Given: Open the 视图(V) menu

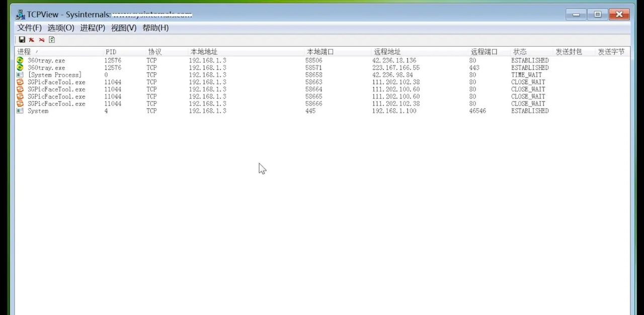Looking at the screenshot, I should pos(124,28).
